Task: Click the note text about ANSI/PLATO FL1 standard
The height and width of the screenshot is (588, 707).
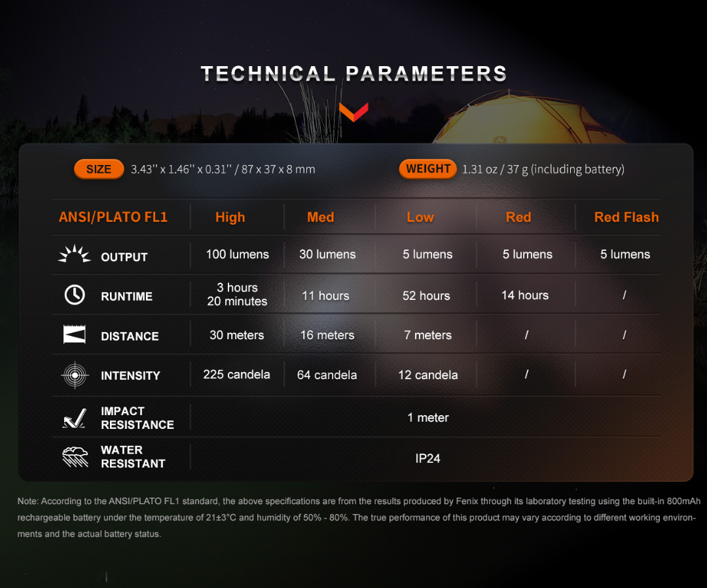Action: [359, 517]
